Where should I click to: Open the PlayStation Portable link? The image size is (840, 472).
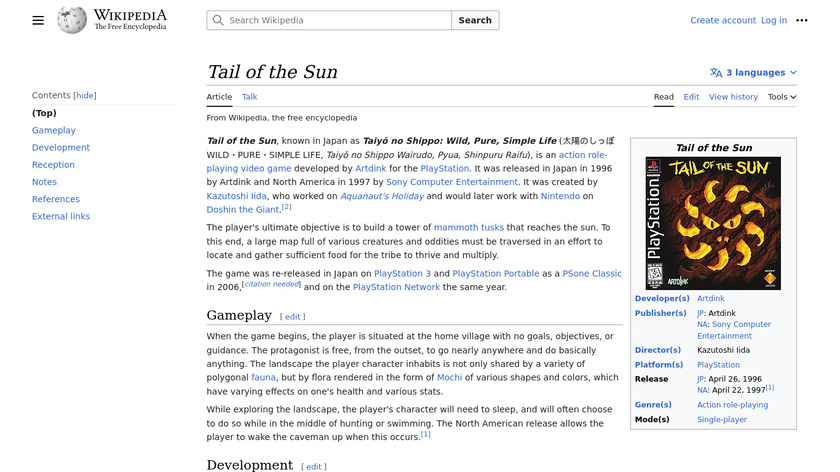click(x=496, y=273)
